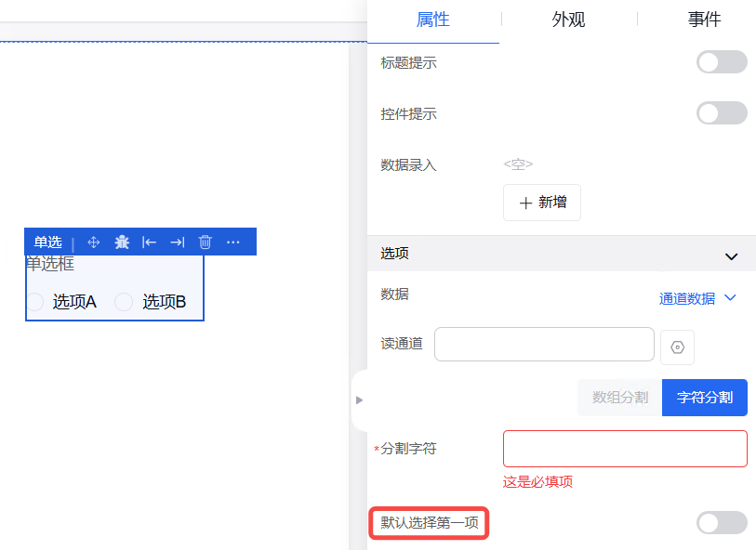
Task: Choose the 数组分割 button
Action: click(620, 398)
